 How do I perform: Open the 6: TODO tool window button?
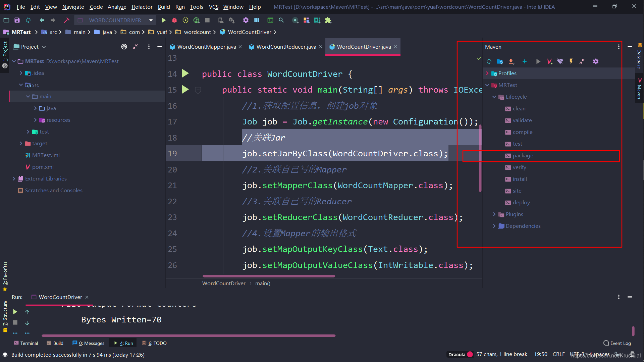154,343
